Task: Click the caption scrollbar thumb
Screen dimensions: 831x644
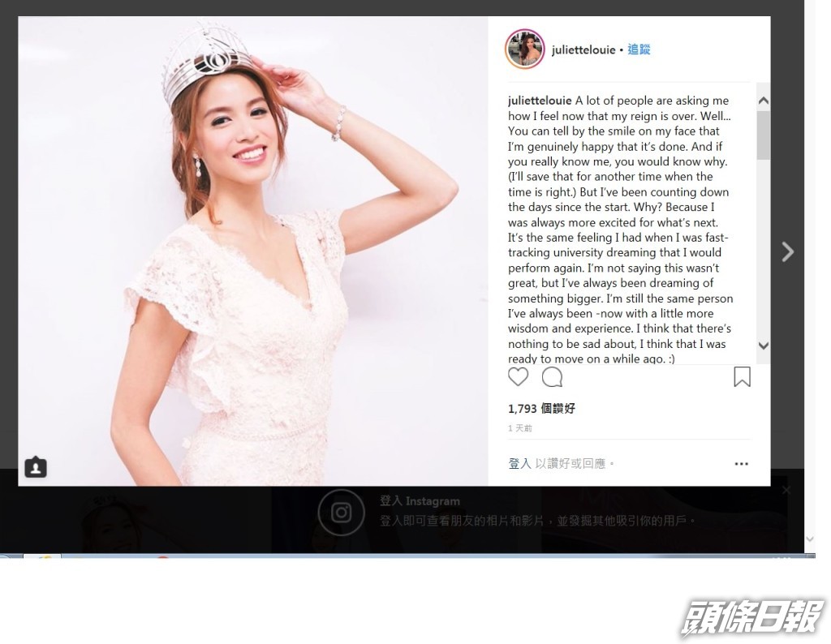Action: coord(763,135)
